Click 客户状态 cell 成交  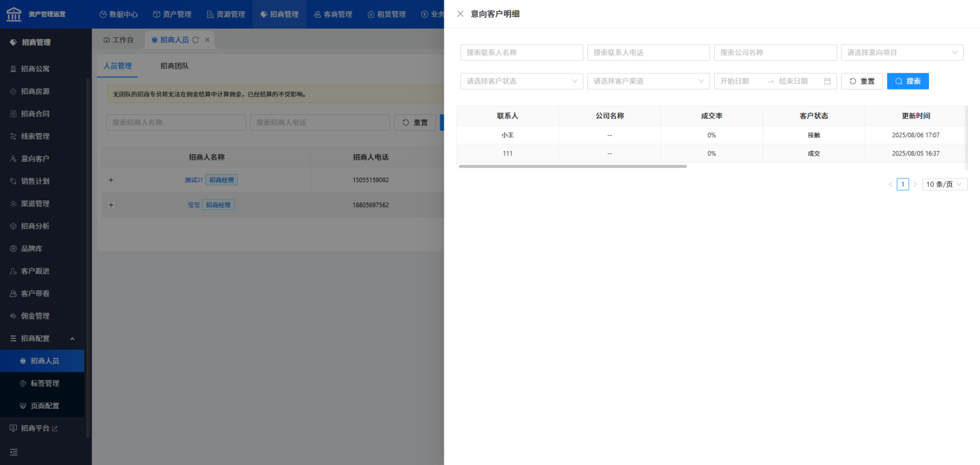point(814,153)
